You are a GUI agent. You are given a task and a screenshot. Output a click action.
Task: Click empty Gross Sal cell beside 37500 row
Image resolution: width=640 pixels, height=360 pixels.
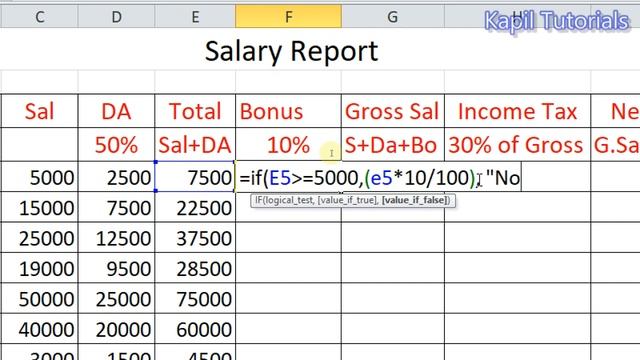click(393, 238)
